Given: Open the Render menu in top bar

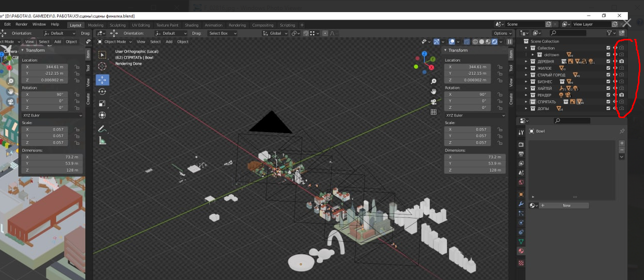Looking at the screenshot, I should [x=22, y=24].
